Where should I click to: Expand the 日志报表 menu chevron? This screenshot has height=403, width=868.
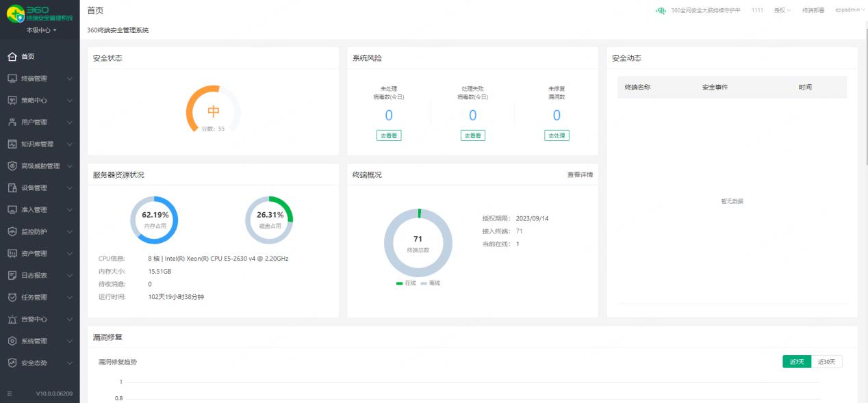[70, 276]
